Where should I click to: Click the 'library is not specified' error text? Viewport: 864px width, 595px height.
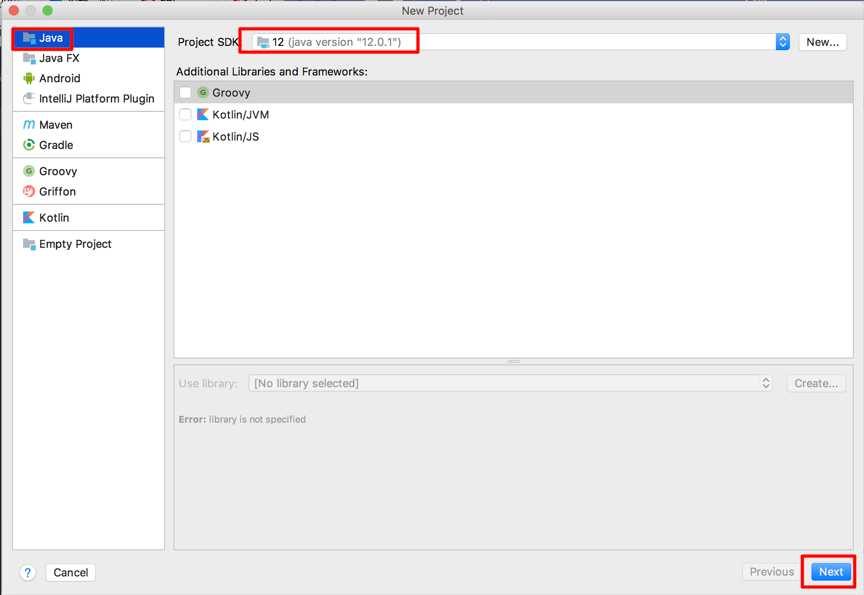[x=257, y=419]
